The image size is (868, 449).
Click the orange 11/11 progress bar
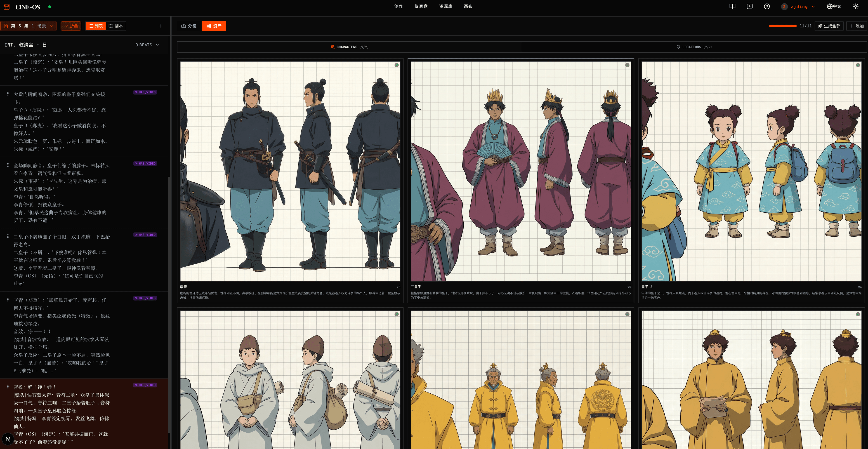coord(782,26)
